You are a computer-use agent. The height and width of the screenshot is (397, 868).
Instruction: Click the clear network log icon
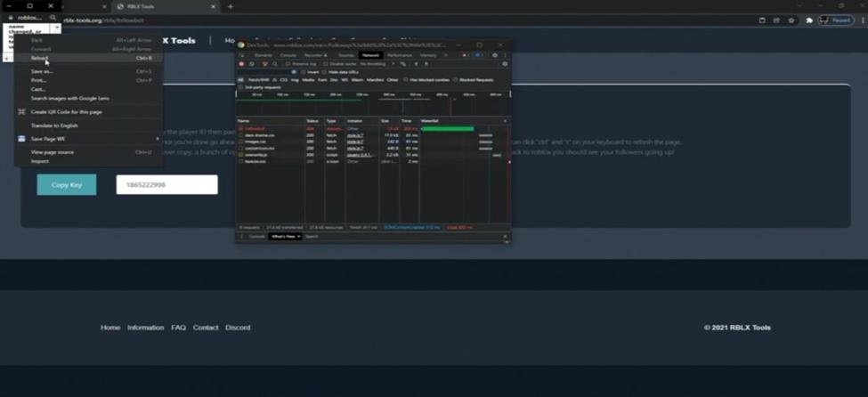(252, 64)
